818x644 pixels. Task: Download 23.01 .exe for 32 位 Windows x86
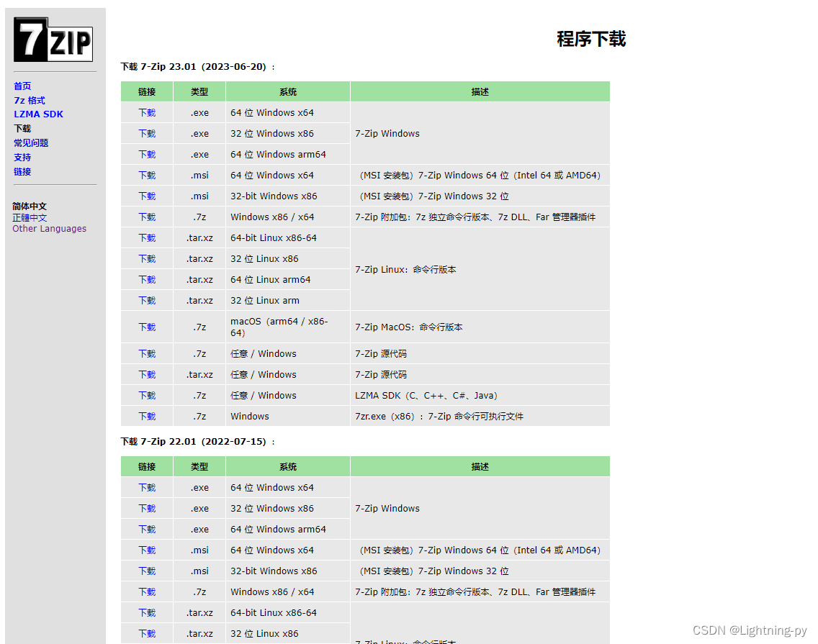click(147, 134)
